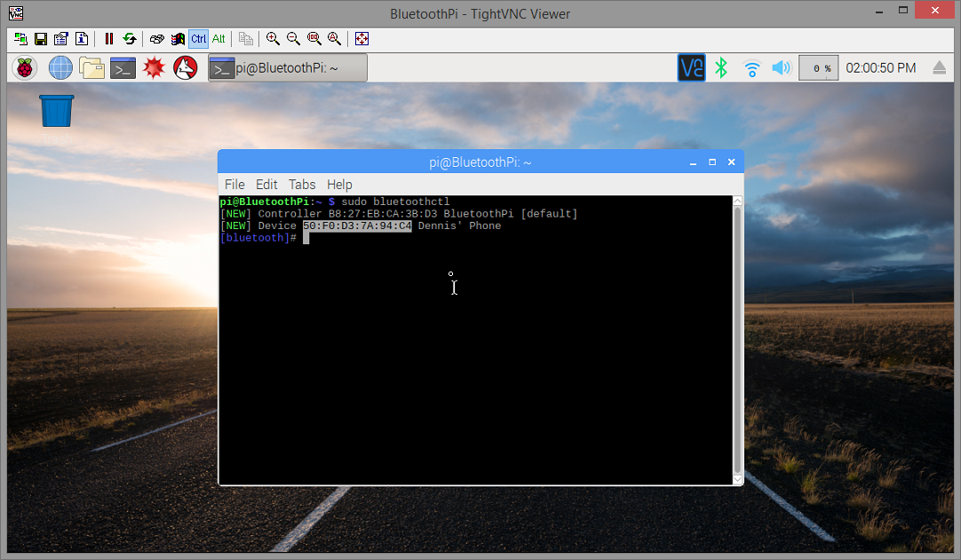Toggle the Alt key state button
This screenshot has height=560, width=961.
(x=218, y=38)
